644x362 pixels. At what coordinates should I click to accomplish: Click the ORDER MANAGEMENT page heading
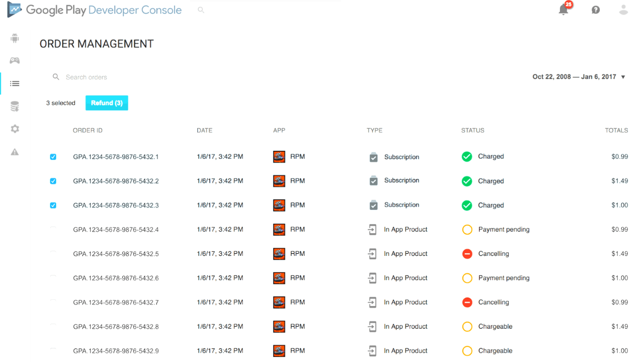coord(97,44)
